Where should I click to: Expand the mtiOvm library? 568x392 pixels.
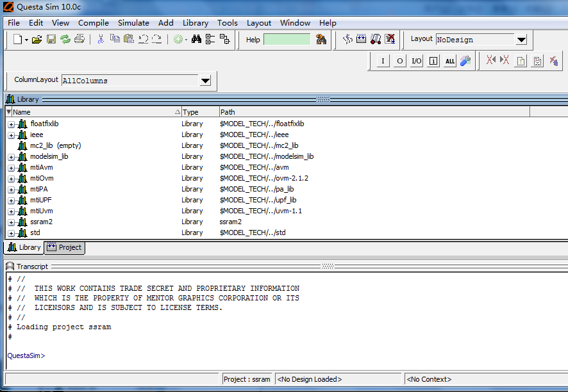(12, 179)
